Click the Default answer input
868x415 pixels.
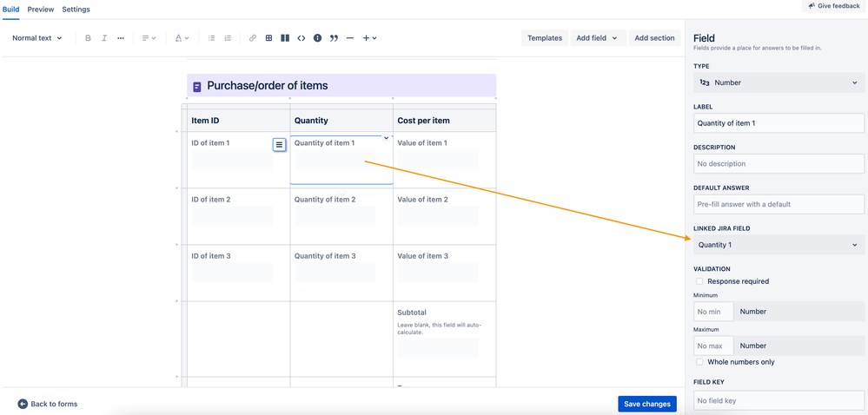(x=779, y=204)
